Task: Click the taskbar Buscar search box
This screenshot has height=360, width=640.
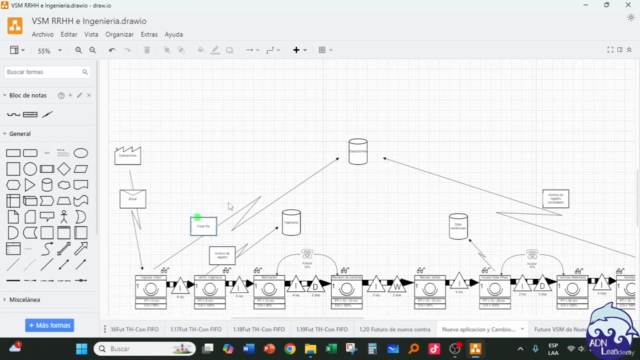Action: pyautogui.click(x=145, y=349)
